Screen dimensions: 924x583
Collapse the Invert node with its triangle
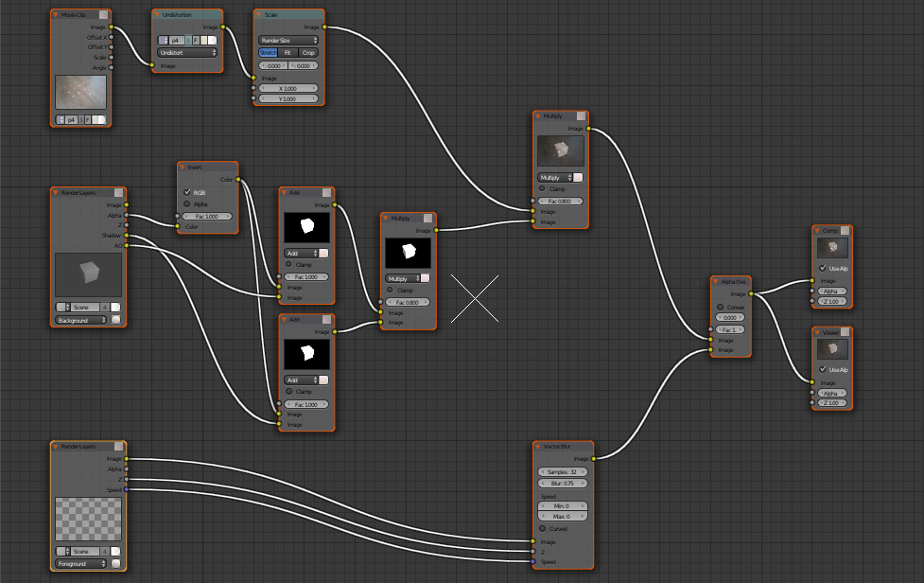click(183, 168)
